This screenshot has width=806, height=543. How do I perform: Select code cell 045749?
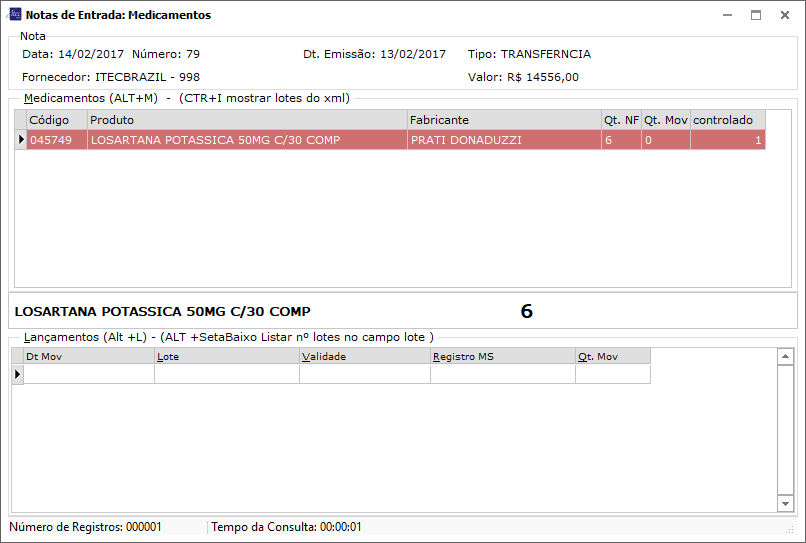pyautogui.click(x=57, y=140)
